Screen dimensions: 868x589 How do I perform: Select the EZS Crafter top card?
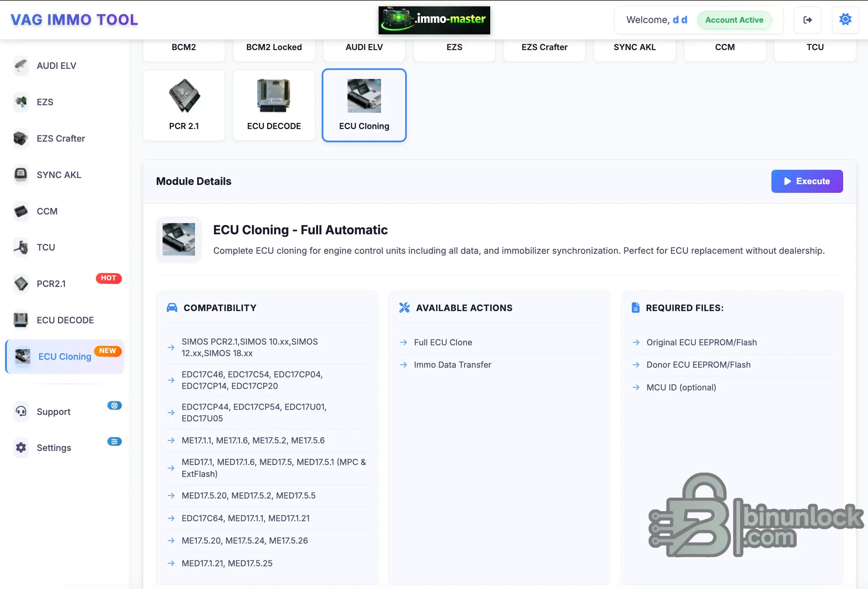[x=544, y=48]
